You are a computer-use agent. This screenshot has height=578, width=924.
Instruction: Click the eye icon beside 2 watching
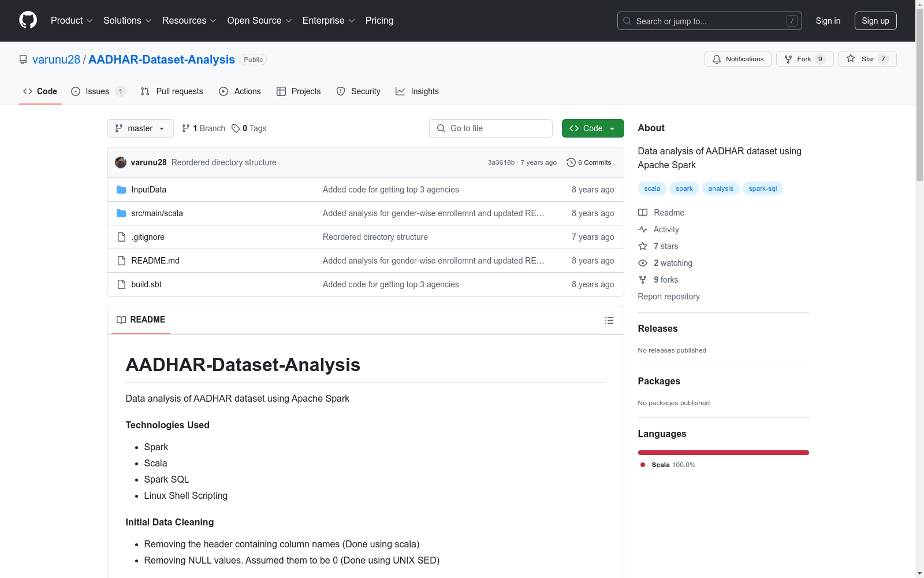pos(643,263)
